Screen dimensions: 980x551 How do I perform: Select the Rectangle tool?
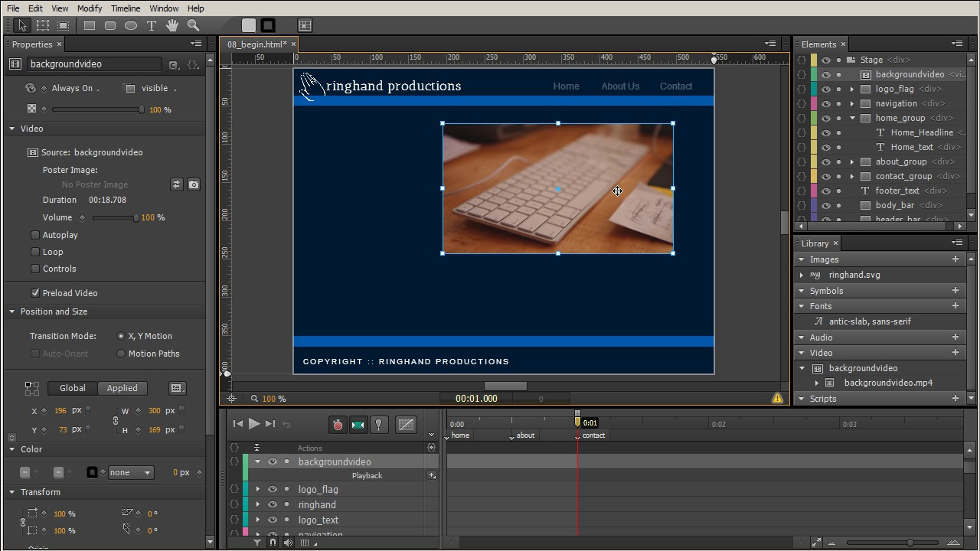pos(89,25)
